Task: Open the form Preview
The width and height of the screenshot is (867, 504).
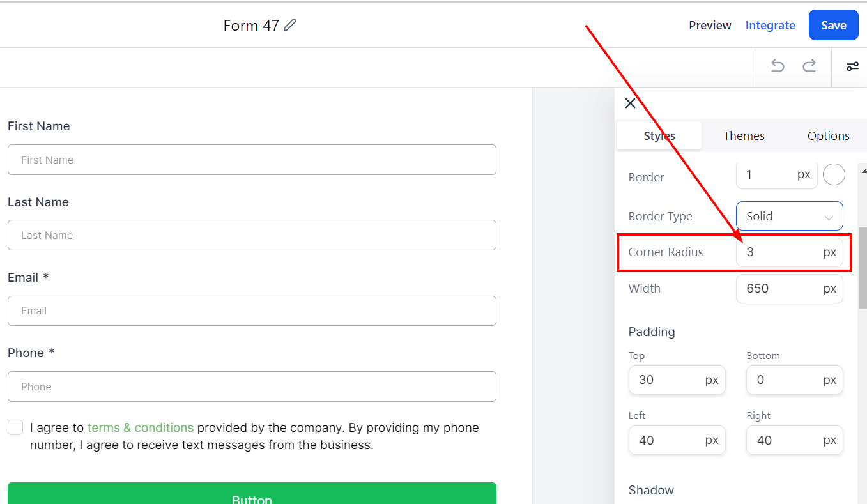Action: pos(710,25)
